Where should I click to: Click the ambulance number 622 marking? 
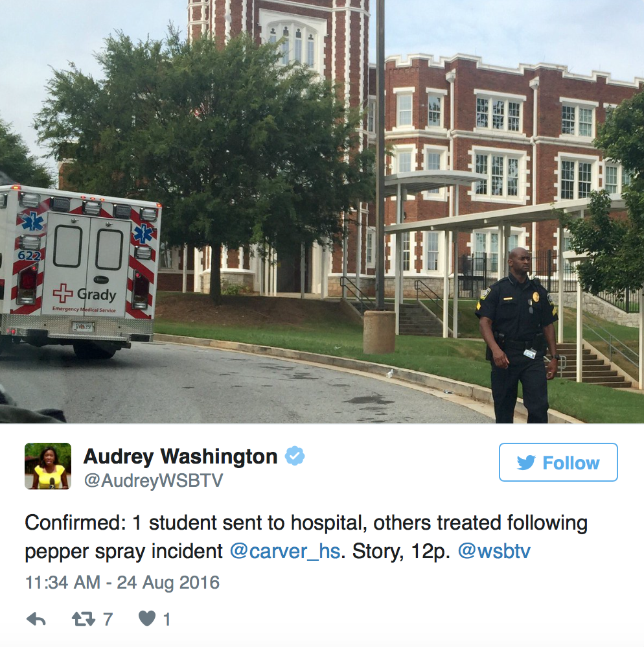click(29, 255)
